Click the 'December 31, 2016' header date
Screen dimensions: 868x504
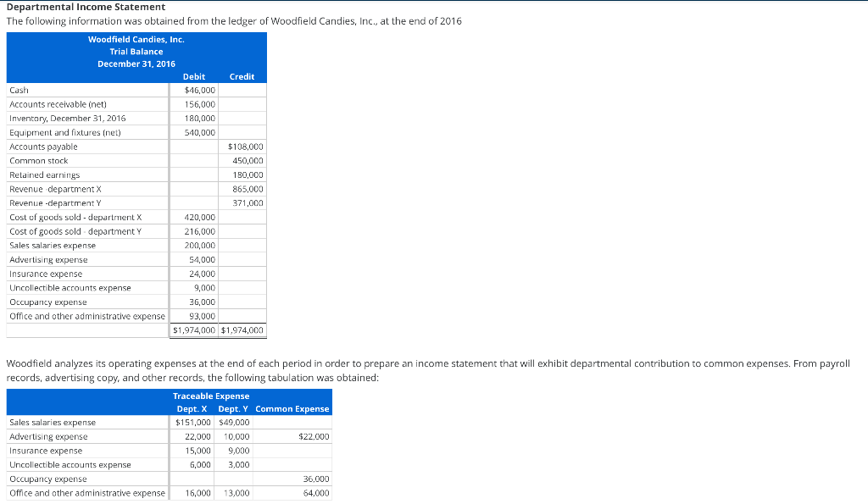(x=136, y=64)
